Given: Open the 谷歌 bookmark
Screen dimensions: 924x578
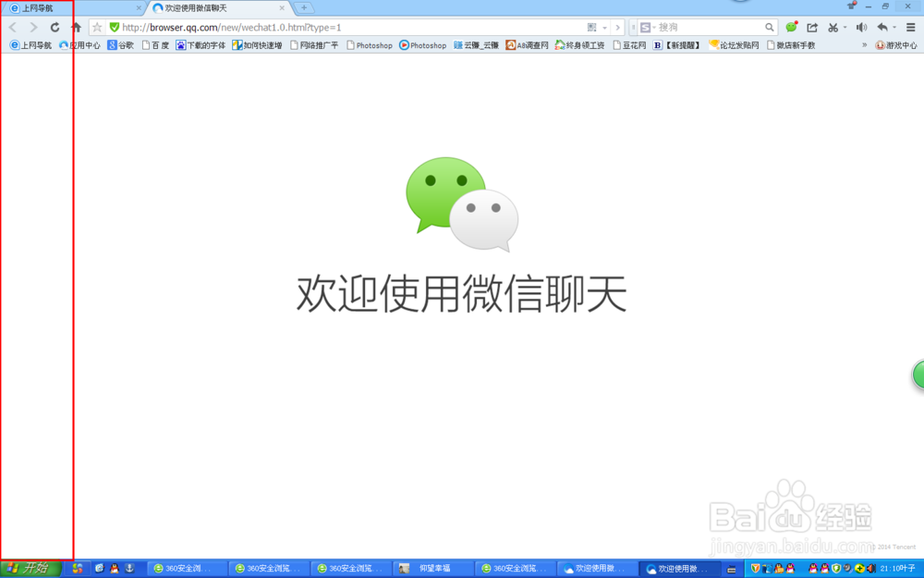Looking at the screenshot, I should (x=121, y=45).
